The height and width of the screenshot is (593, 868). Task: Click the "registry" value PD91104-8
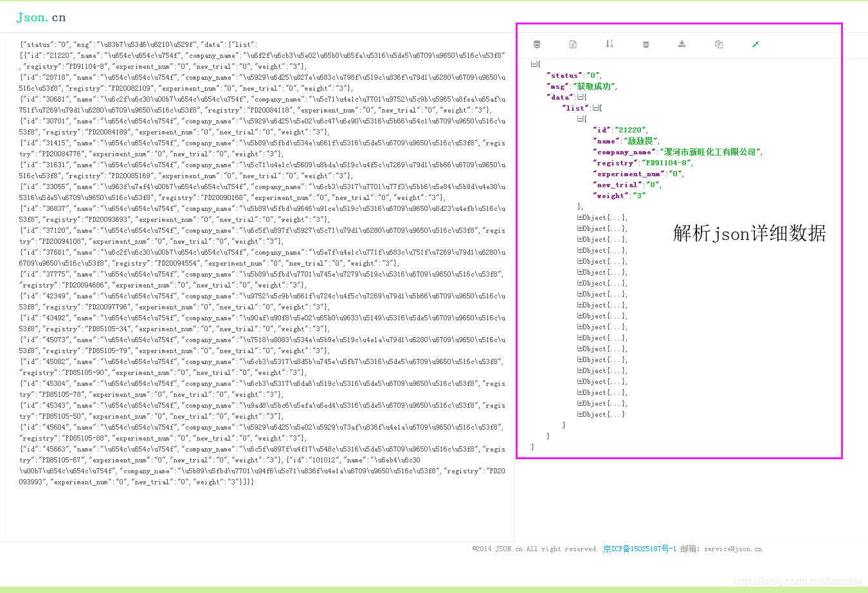[666, 163]
